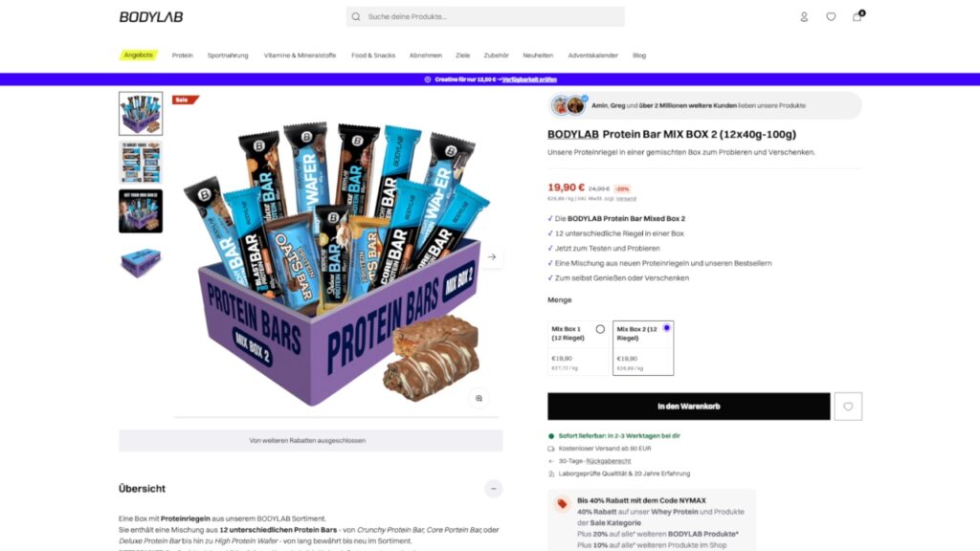Select Mix Box 1 (12 Riegel) option
This screenshot has height=551, width=980.
point(577,348)
